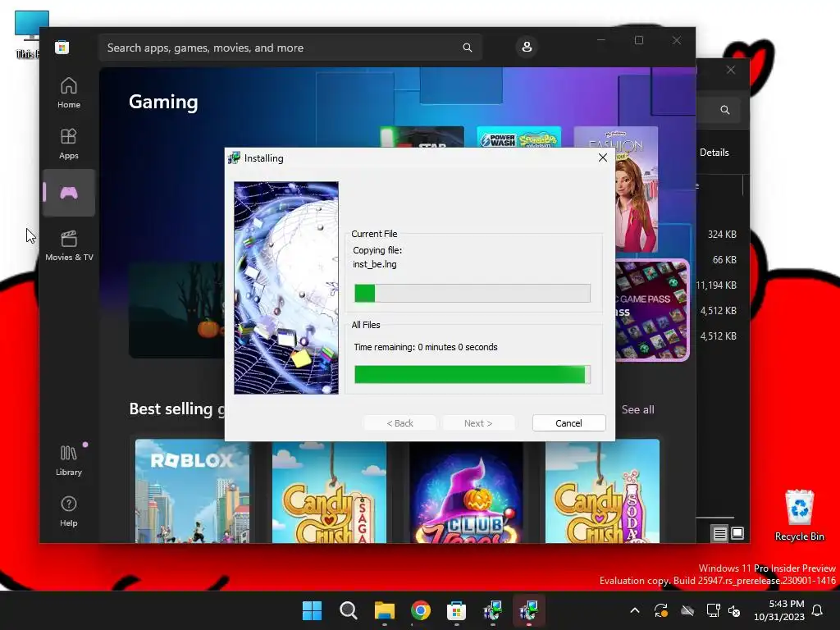Screen dimensions: 840x630
Task: Open the Recycle Bin desktop icon
Action: pos(799,515)
